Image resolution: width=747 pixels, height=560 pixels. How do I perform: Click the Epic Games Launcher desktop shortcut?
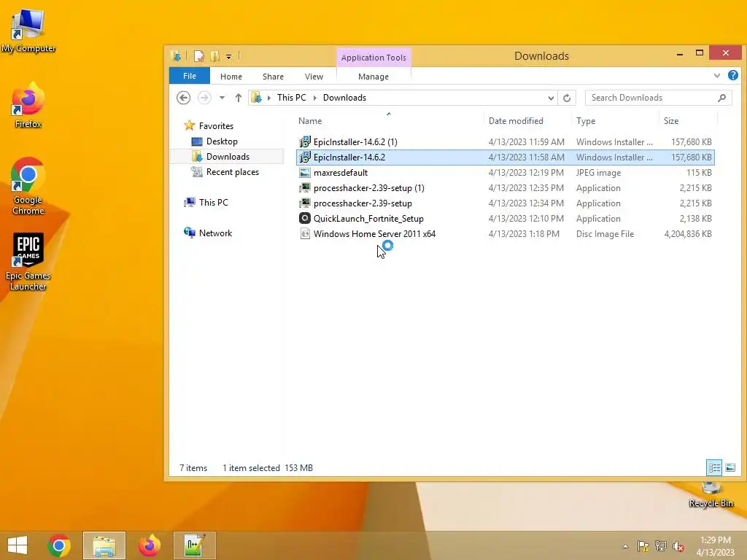[28, 262]
